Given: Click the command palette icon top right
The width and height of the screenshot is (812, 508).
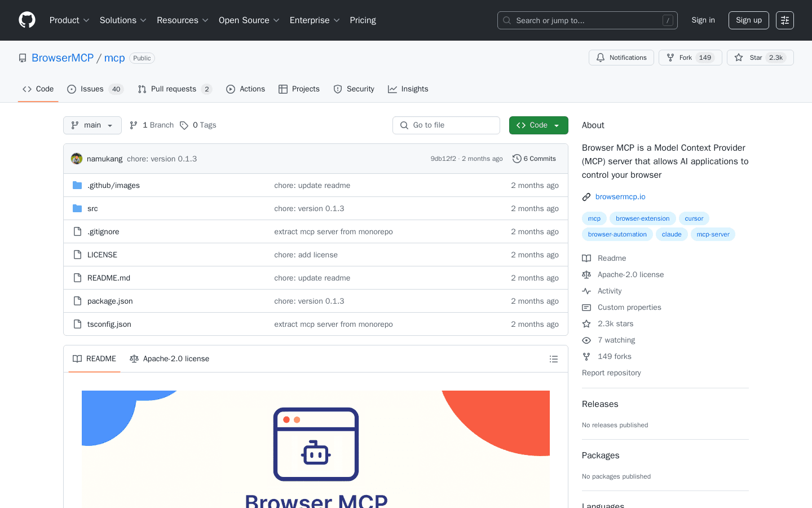Looking at the screenshot, I should click(x=784, y=20).
